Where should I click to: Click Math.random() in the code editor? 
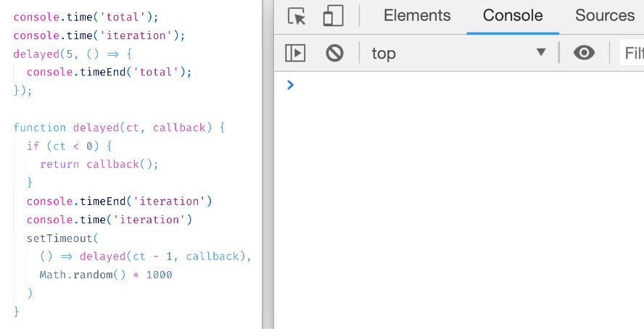(x=83, y=275)
